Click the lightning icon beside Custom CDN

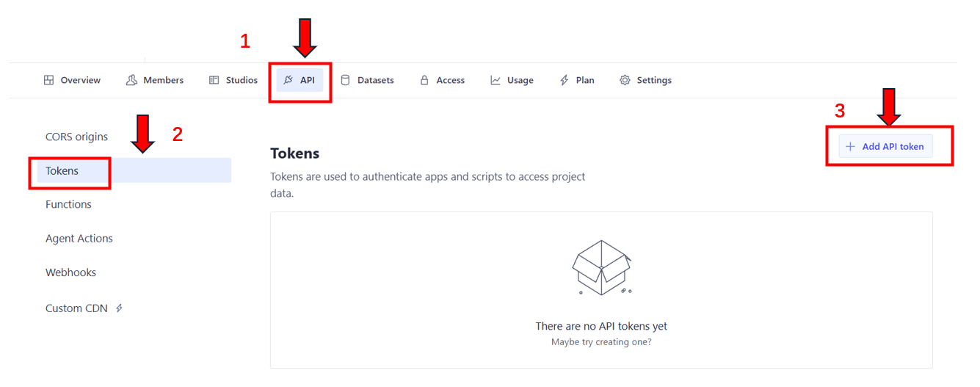pyautogui.click(x=119, y=308)
